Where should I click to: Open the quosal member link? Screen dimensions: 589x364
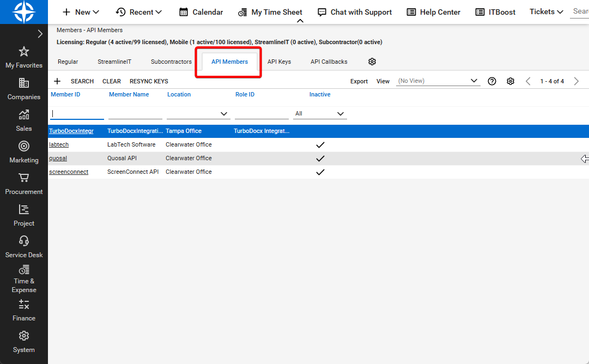(x=58, y=158)
